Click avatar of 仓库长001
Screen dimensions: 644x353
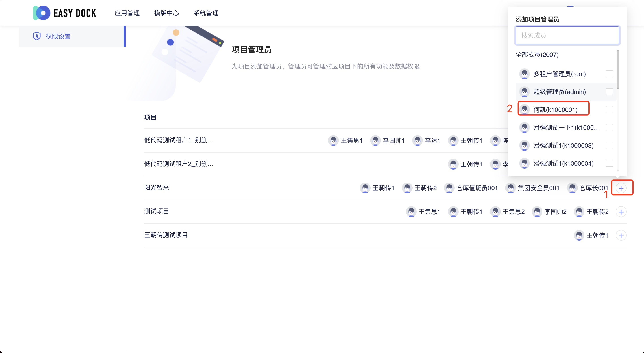tap(572, 188)
